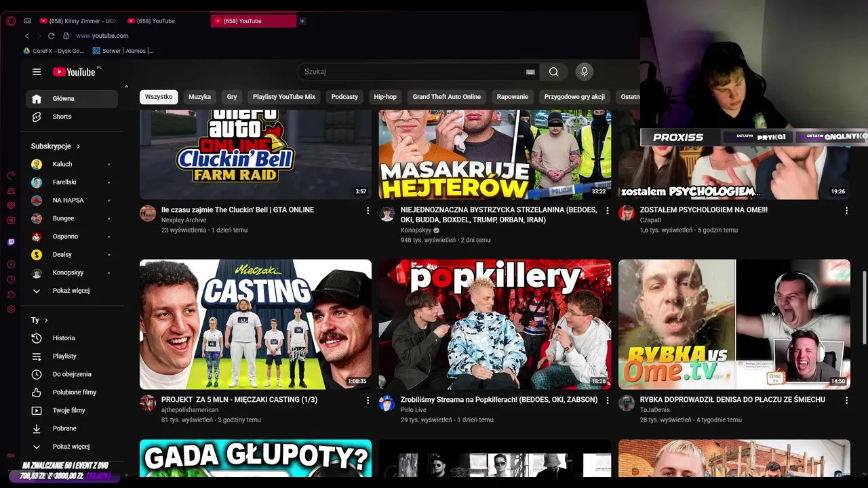Open the Kaluch subscription channel
868x488 pixels.
click(x=72, y=164)
